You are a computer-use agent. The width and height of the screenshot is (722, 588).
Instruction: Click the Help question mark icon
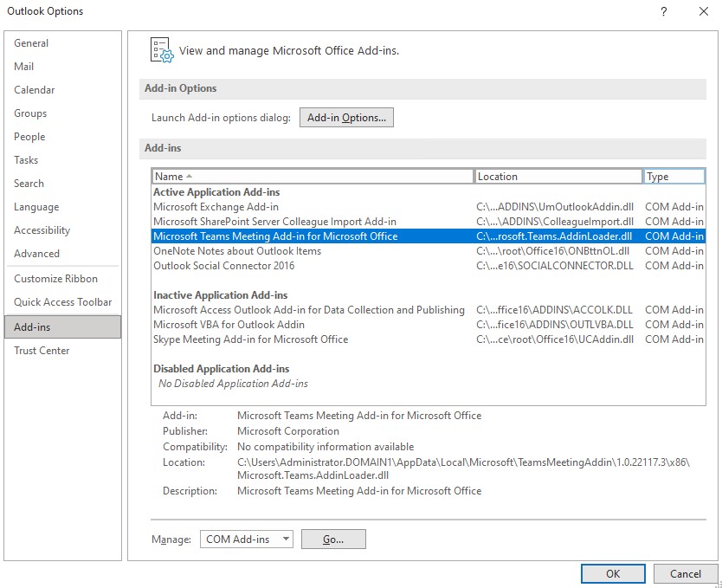pyautogui.click(x=663, y=11)
